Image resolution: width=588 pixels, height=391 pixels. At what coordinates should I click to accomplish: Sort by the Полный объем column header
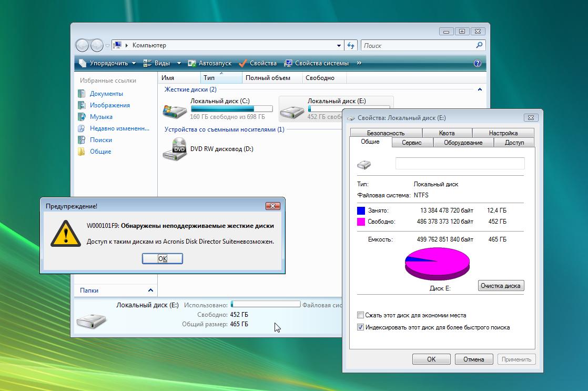tap(272, 78)
